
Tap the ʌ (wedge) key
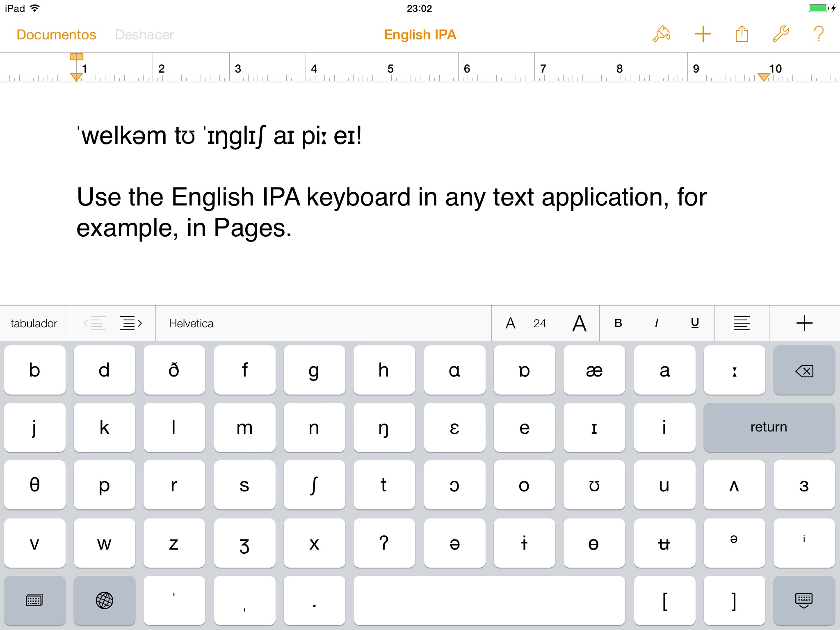tap(735, 485)
